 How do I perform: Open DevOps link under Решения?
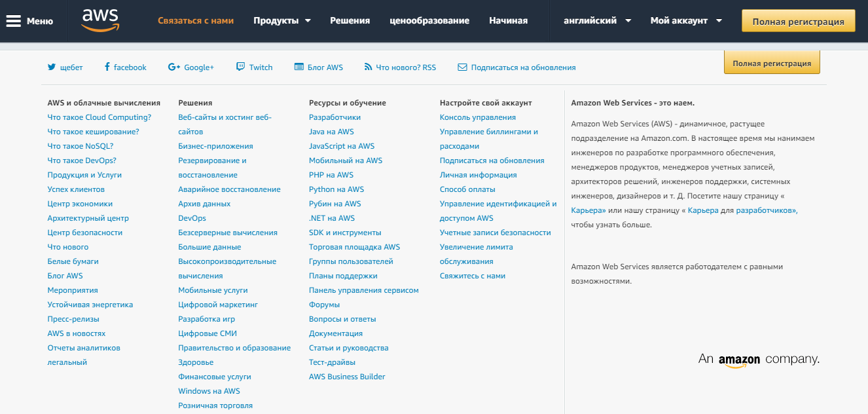click(192, 218)
